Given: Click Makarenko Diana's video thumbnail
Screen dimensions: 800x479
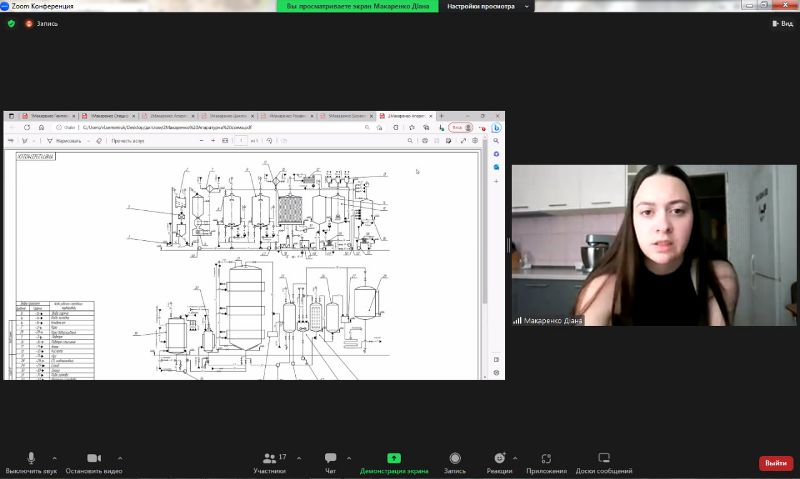Looking at the screenshot, I should (654, 245).
